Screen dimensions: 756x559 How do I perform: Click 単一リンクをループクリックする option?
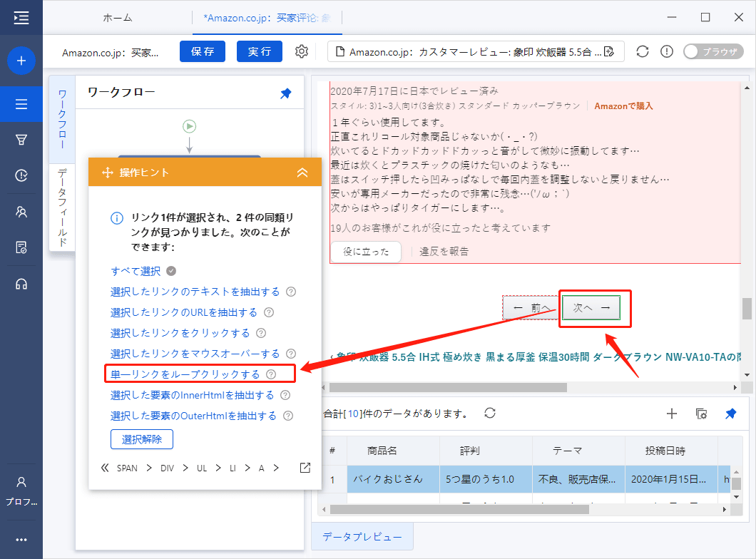(184, 373)
